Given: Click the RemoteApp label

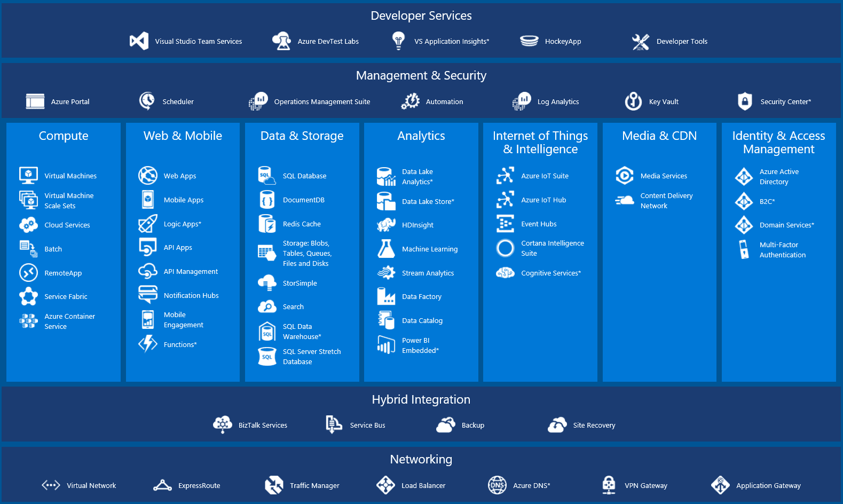Looking at the screenshot, I should click(63, 273).
